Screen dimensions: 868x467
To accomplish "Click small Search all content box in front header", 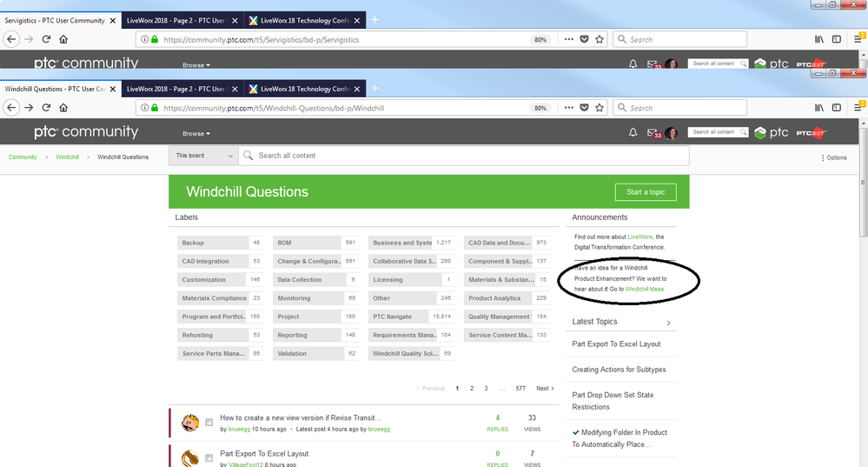I will point(718,132).
